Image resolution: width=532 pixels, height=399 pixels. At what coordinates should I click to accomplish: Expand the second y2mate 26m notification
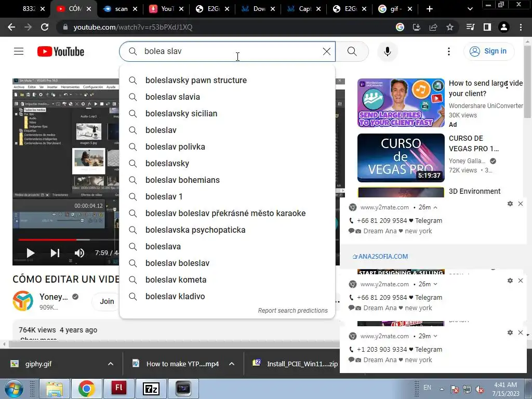click(x=435, y=284)
